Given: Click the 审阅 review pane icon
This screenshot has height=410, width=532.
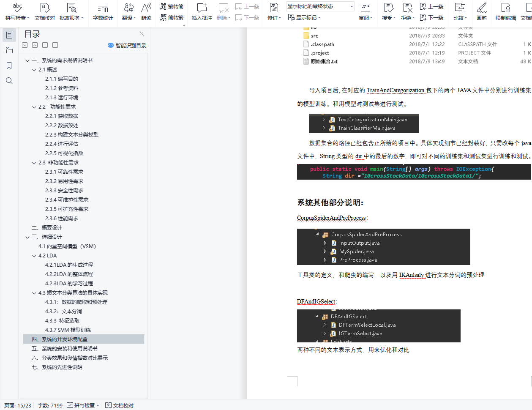Looking at the screenshot, I should [x=366, y=8].
